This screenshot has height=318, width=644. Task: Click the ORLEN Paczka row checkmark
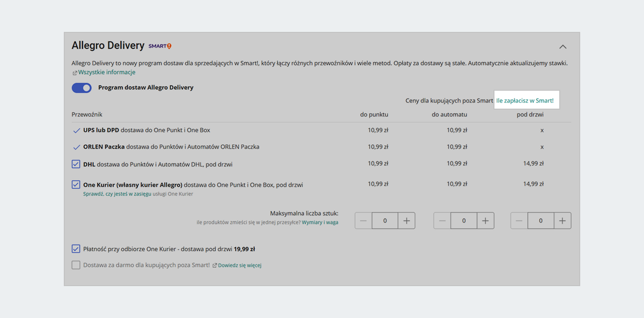point(76,147)
